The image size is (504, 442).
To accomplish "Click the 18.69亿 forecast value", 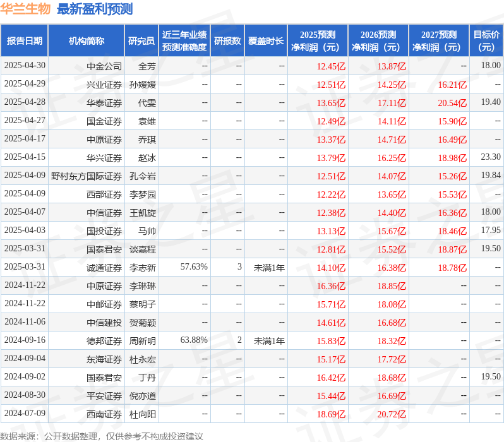I will [331, 414].
